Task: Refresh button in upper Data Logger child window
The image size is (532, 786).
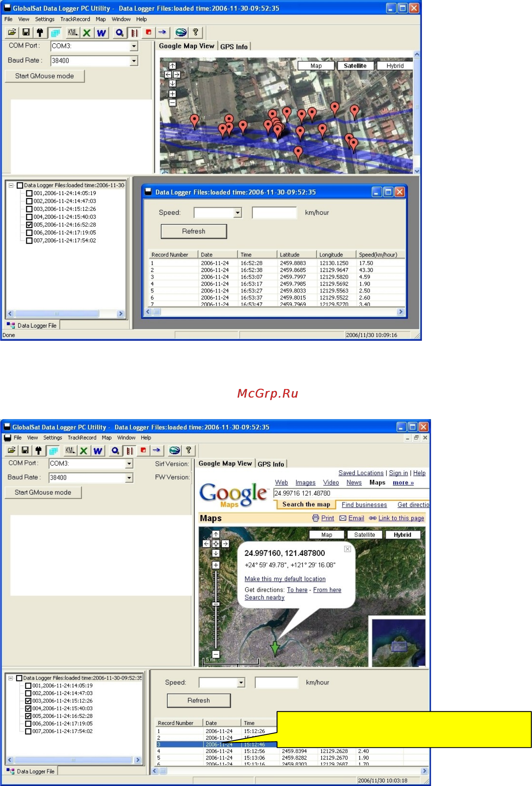Action: 194,231
